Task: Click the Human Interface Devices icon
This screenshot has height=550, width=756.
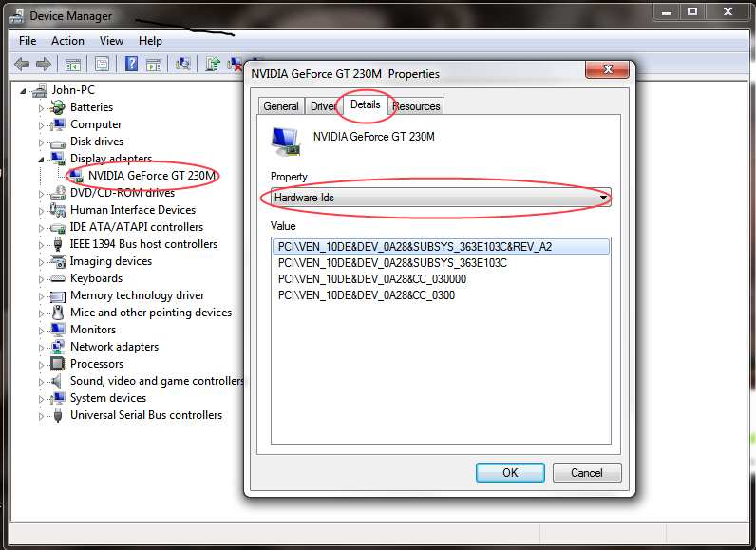Action: (58, 210)
